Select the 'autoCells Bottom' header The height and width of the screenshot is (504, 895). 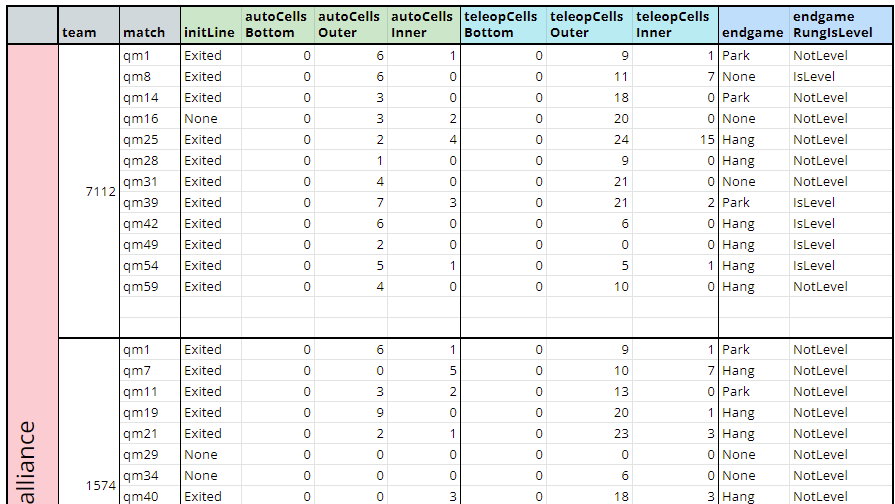click(x=277, y=26)
